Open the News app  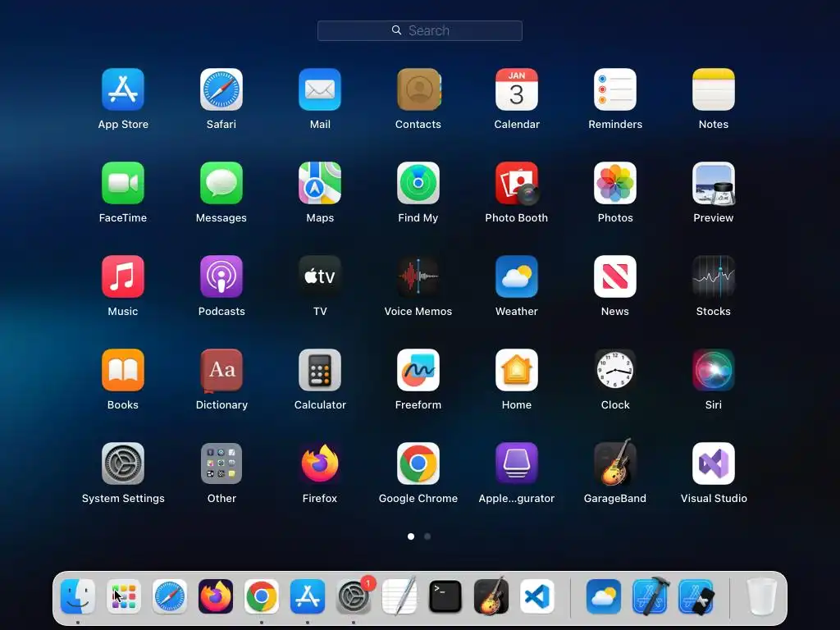615,276
